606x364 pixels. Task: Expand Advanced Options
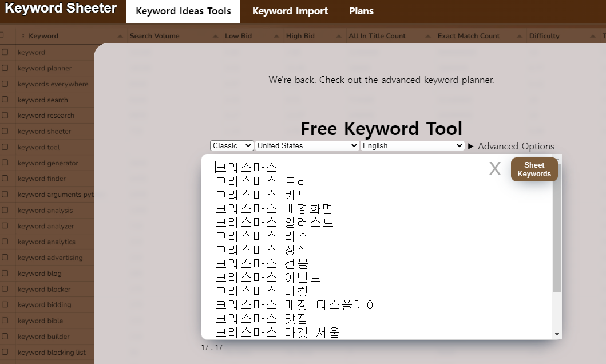pyautogui.click(x=511, y=147)
